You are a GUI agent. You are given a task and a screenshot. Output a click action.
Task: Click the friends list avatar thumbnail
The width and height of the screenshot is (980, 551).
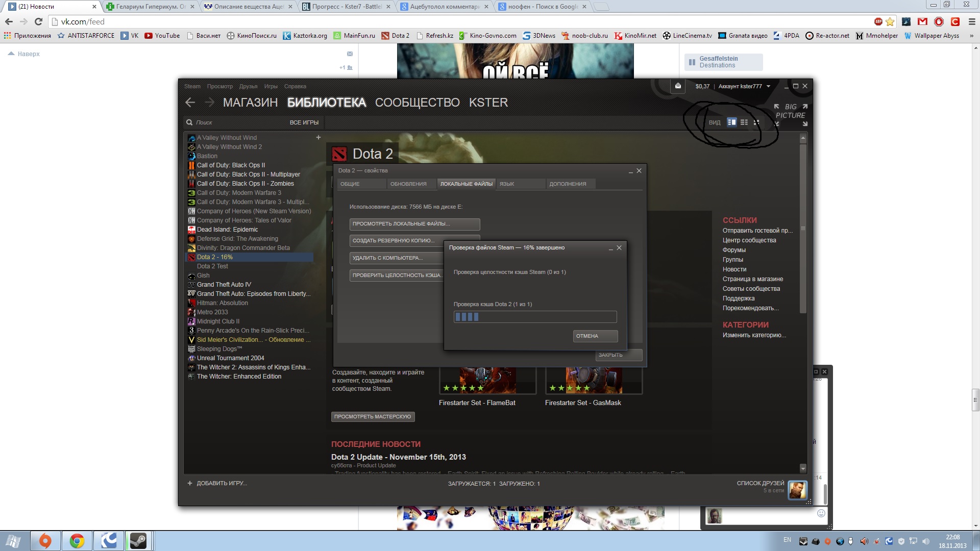tap(797, 490)
